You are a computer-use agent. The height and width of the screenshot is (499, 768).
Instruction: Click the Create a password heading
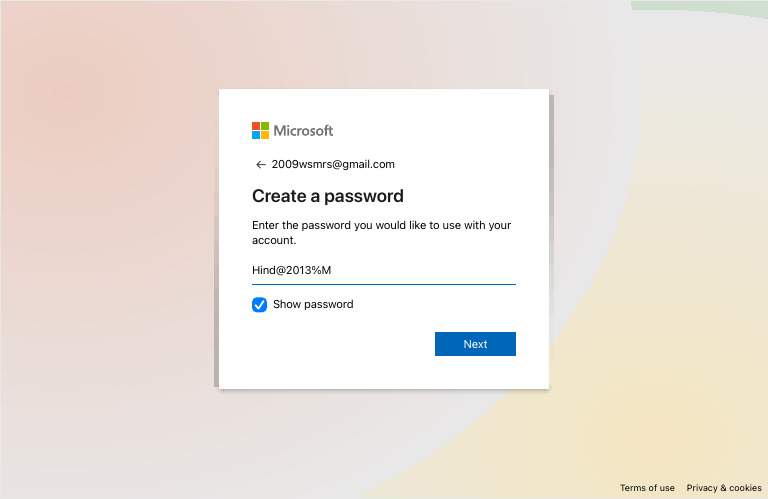click(x=328, y=196)
